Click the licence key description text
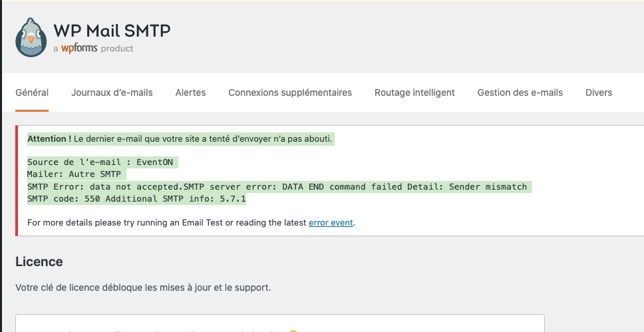644x332 pixels. [143, 288]
